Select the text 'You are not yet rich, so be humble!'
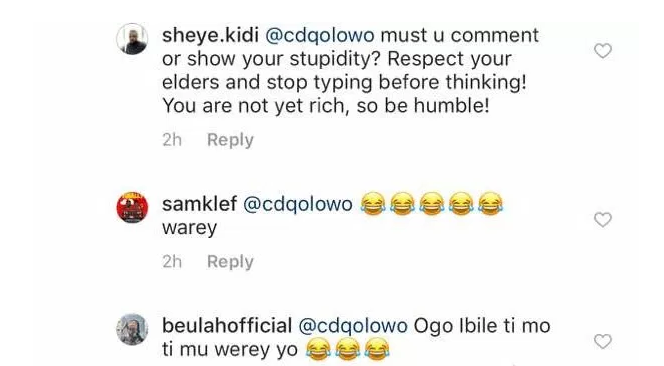 pos(326,106)
